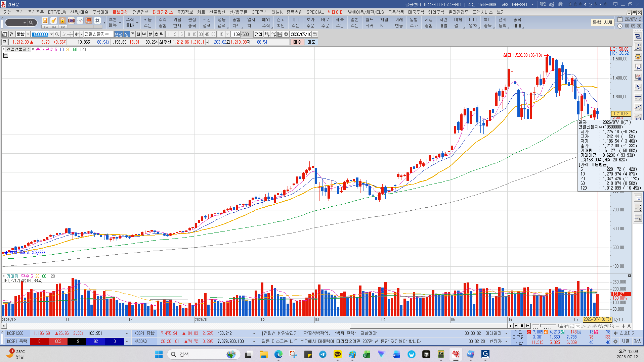The height and width of the screenshot is (362, 644).
Task: Open the dropdown arrow next to code 10500000
Action: (51, 34)
